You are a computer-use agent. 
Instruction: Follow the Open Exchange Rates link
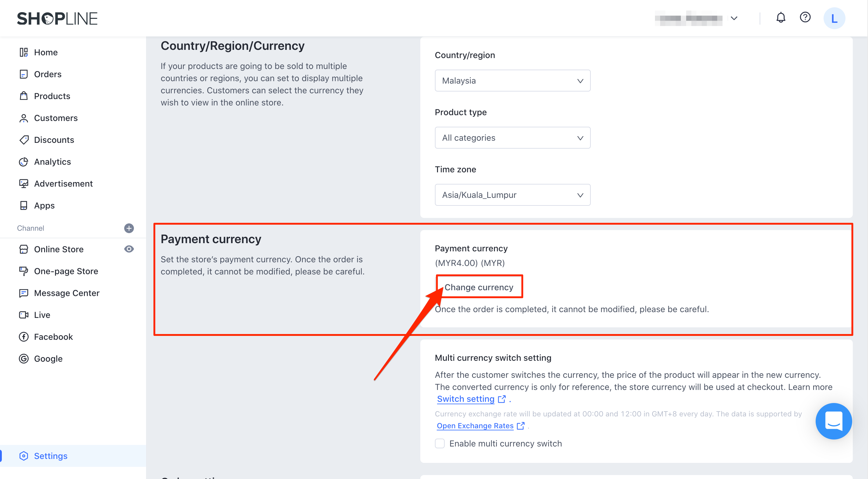pos(475,426)
